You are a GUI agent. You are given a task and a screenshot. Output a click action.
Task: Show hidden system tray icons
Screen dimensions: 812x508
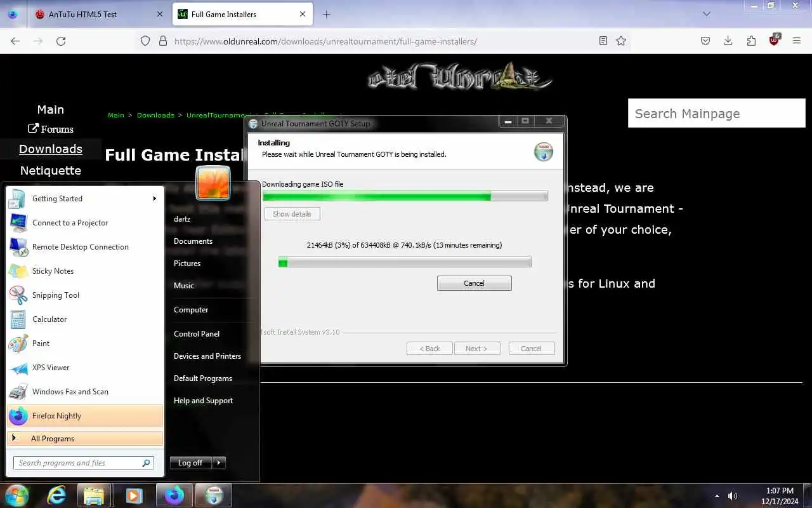[717, 496]
